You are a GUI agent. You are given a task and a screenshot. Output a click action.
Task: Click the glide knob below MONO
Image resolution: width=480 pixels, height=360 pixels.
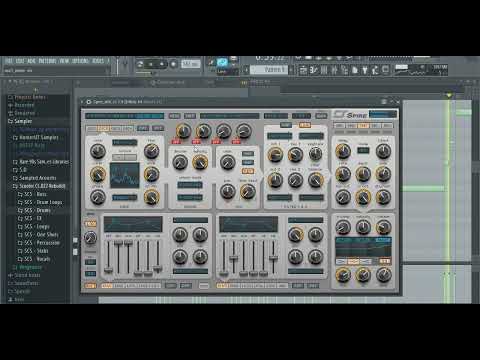[x=90, y=238]
